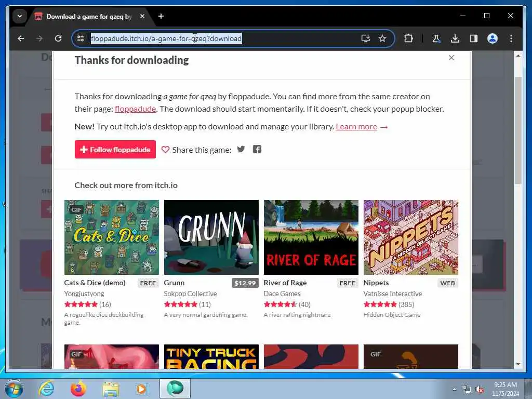Show browser downloads

click(x=455, y=38)
